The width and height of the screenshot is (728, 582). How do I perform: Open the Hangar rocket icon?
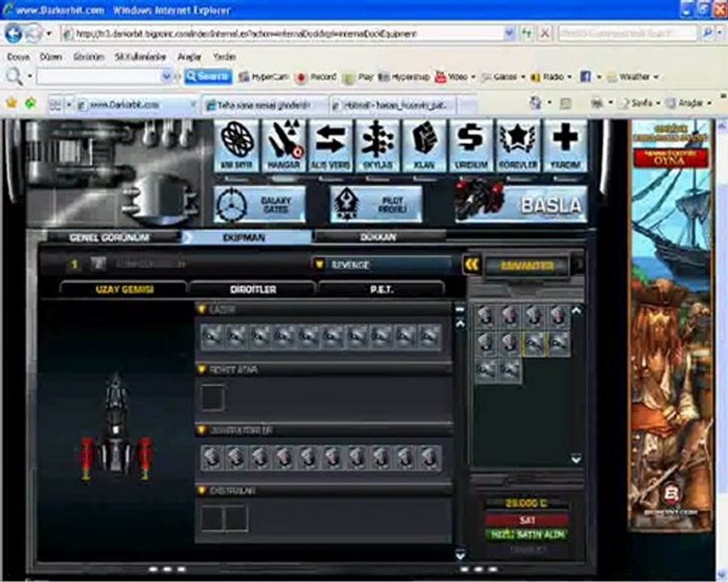coord(284,145)
